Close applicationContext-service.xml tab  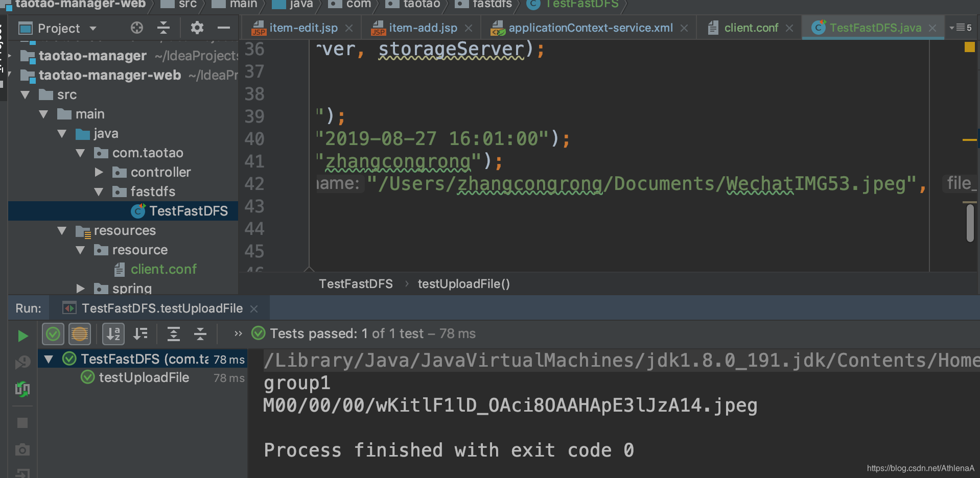pyautogui.click(x=684, y=28)
